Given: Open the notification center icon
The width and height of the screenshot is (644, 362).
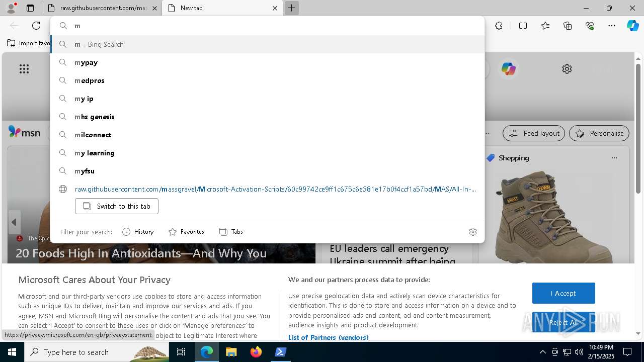Looking at the screenshot, I should (627, 352).
